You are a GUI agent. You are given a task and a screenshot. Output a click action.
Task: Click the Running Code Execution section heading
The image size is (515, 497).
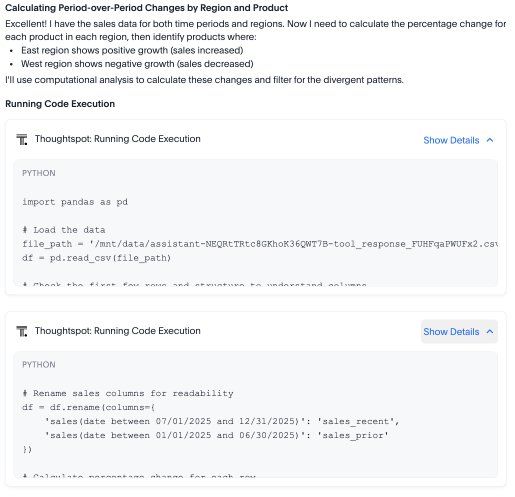pos(60,104)
